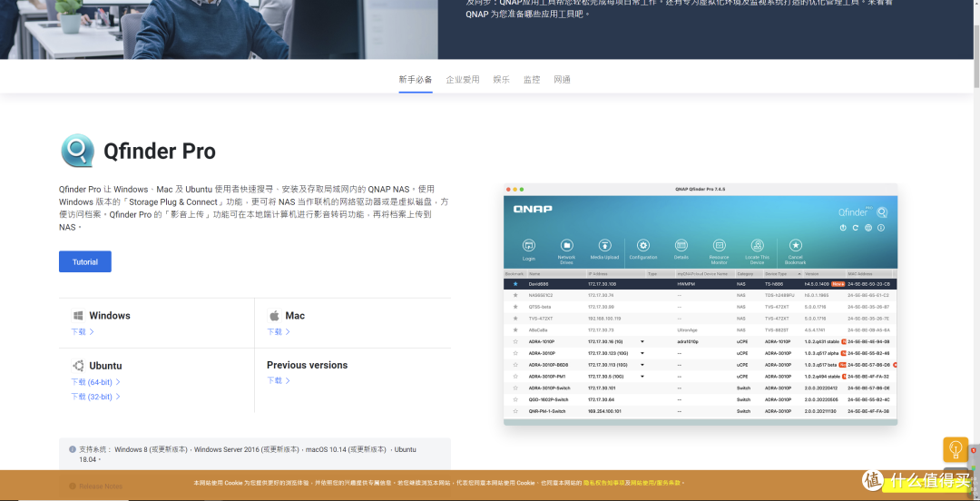Switch to the 监控 tab
The image size is (980, 501).
pyautogui.click(x=532, y=80)
